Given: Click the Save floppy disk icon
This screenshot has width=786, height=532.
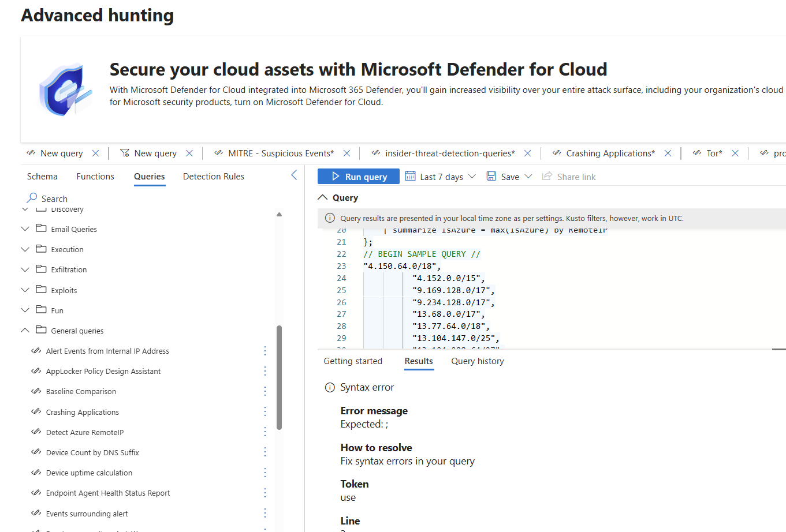Looking at the screenshot, I should click(x=491, y=176).
